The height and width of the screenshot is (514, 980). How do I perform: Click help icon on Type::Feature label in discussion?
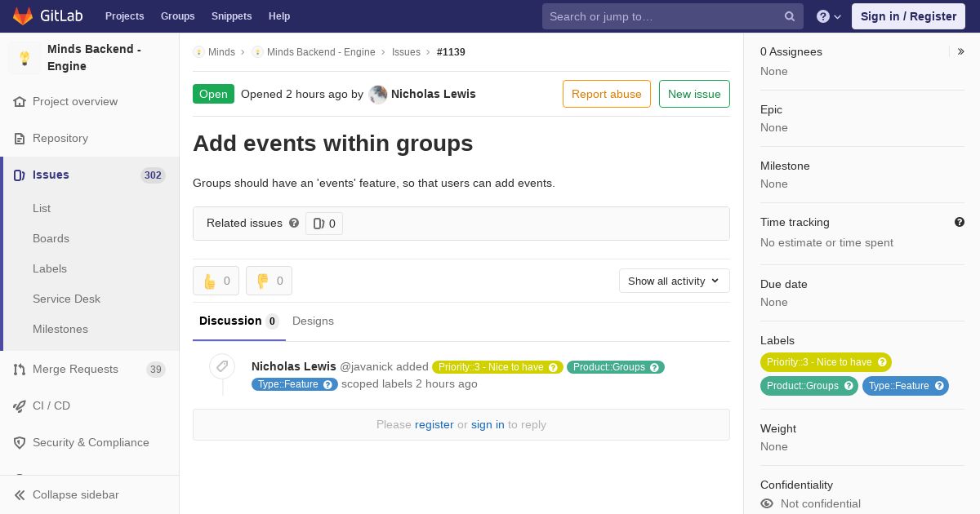tap(327, 384)
